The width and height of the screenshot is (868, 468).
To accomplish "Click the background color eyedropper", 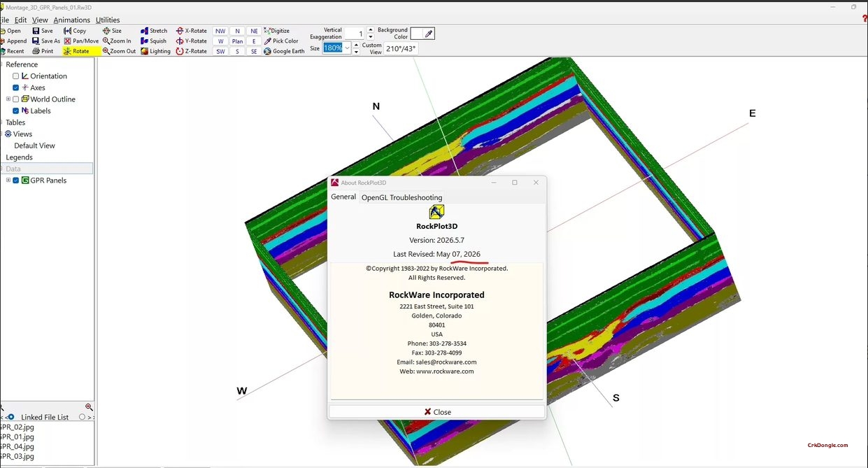I will click(429, 34).
